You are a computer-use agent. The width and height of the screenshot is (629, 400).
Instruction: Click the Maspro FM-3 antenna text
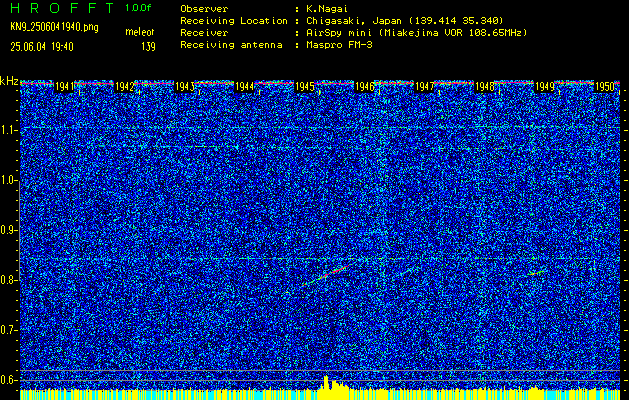(339, 45)
